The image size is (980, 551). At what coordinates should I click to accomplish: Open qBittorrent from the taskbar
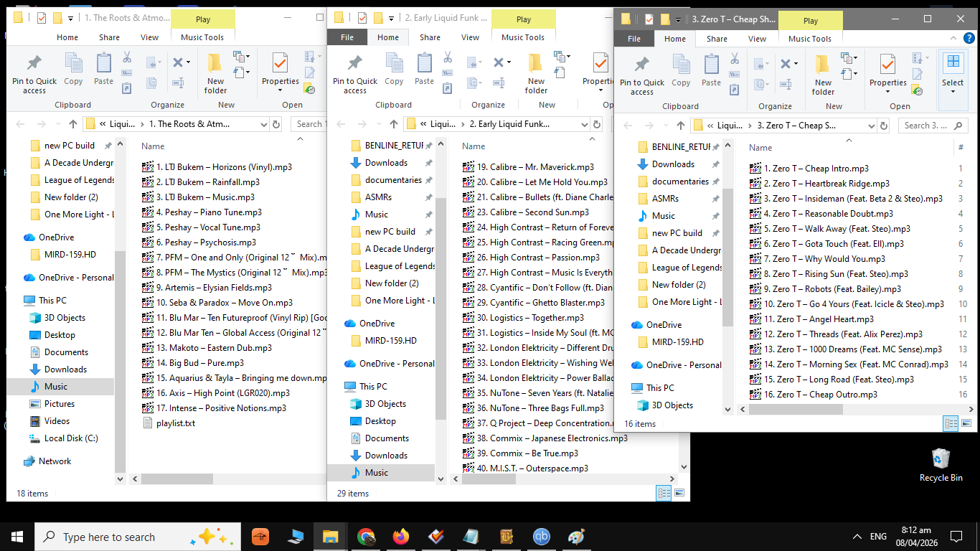(541, 537)
